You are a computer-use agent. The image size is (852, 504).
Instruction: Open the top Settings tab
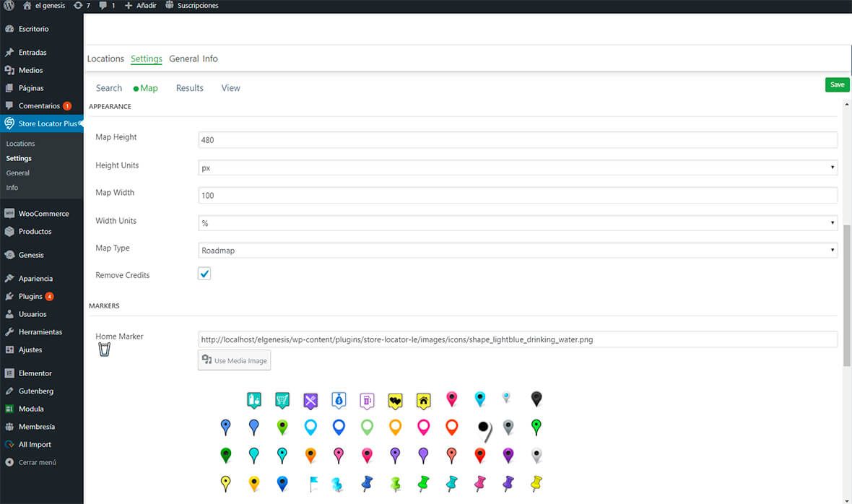pyautogui.click(x=146, y=58)
